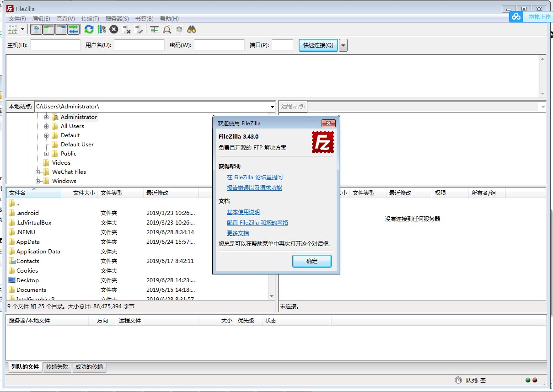553x392 pixels.
Task: Cancel the current operation icon
Action: pyautogui.click(x=114, y=30)
